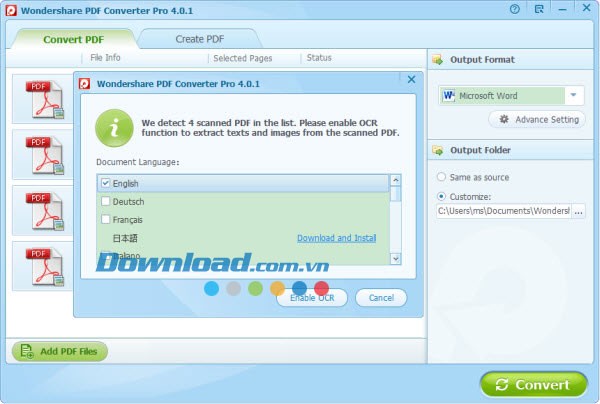Click the Wondershare logo in the dialog title
The height and width of the screenshot is (404, 600).
[85, 83]
